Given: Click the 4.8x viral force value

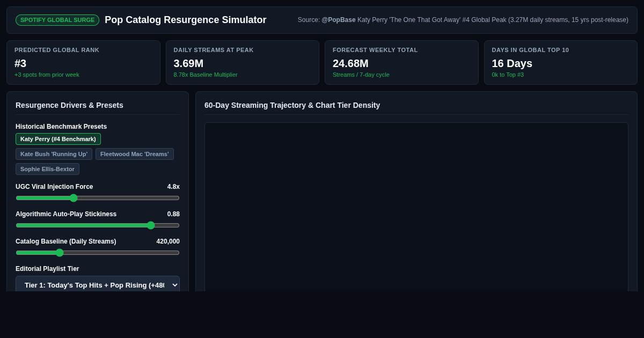Looking at the screenshot, I should coord(173,187).
